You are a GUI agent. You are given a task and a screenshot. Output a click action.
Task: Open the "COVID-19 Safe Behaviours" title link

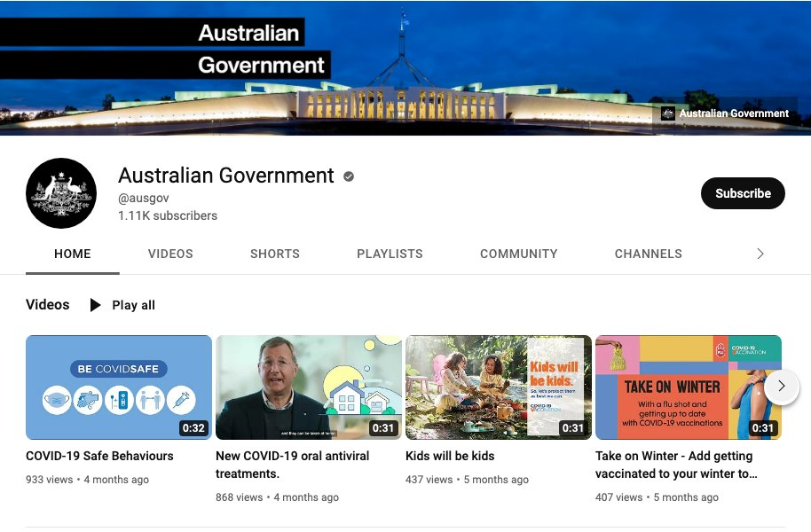(x=99, y=456)
